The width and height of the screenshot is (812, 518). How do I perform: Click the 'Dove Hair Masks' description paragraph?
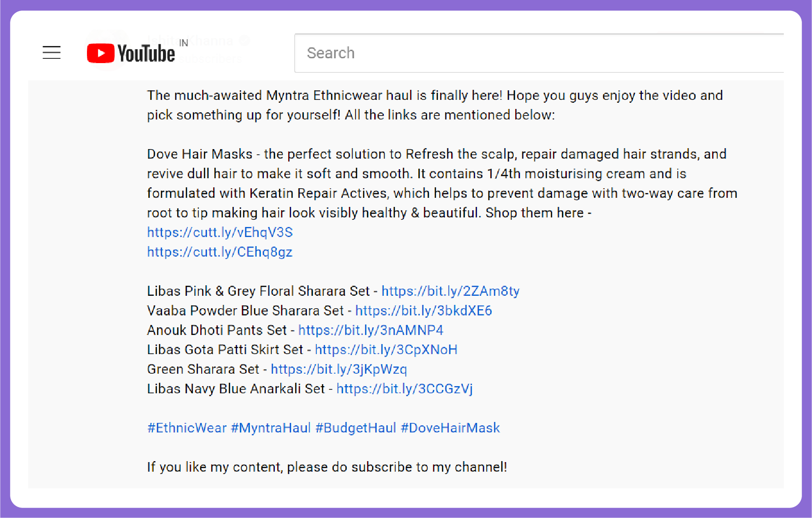(x=442, y=183)
